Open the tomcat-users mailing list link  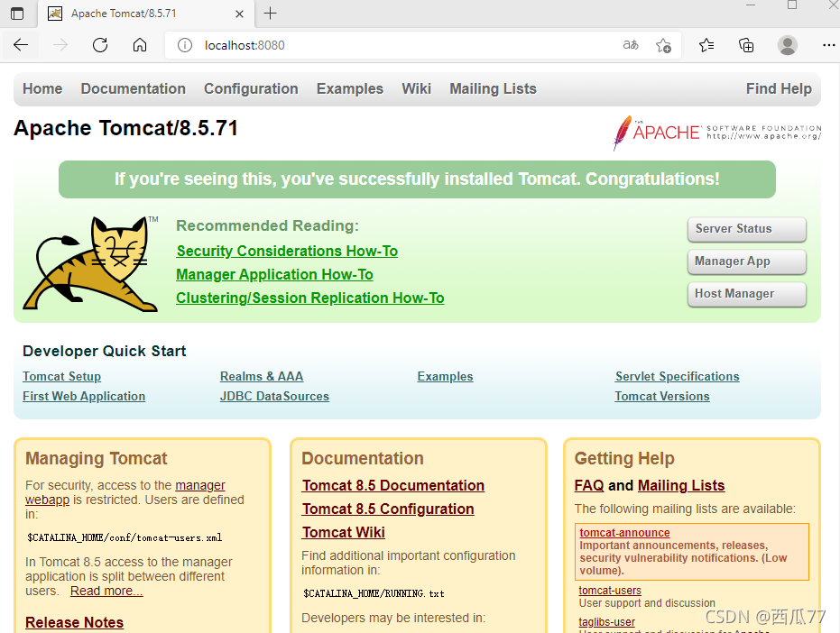point(610,590)
